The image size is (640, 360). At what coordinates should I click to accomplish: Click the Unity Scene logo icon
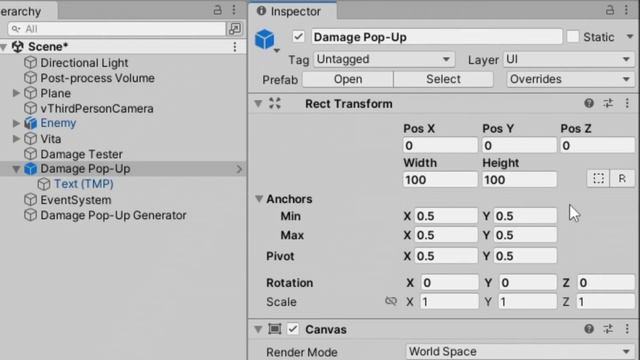(18, 47)
